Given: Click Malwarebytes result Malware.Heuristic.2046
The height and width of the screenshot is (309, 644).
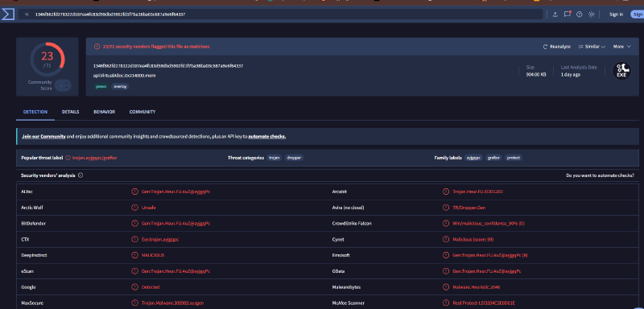Looking at the screenshot, I should pos(476,287).
